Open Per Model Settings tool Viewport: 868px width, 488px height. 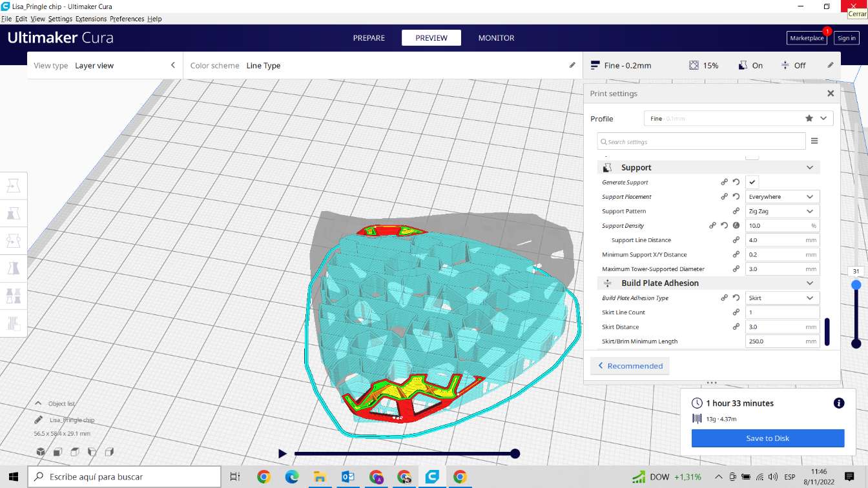[x=14, y=296]
